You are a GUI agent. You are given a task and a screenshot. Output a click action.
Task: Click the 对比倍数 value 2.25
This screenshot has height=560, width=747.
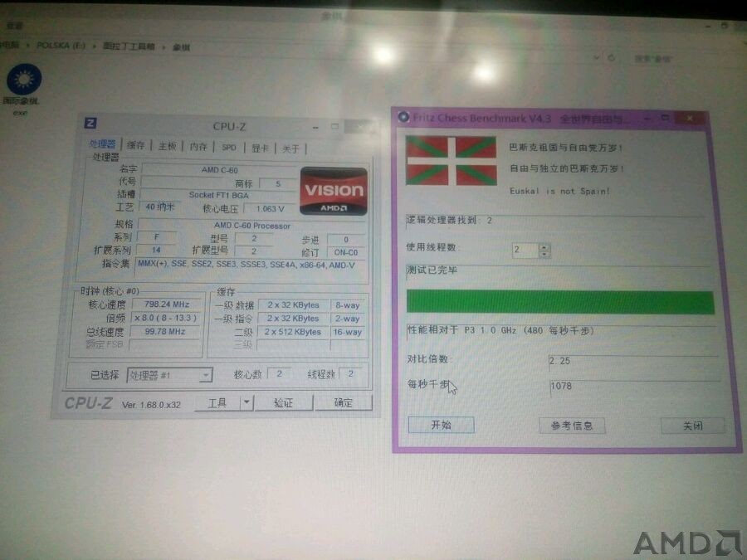pos(633,361)
